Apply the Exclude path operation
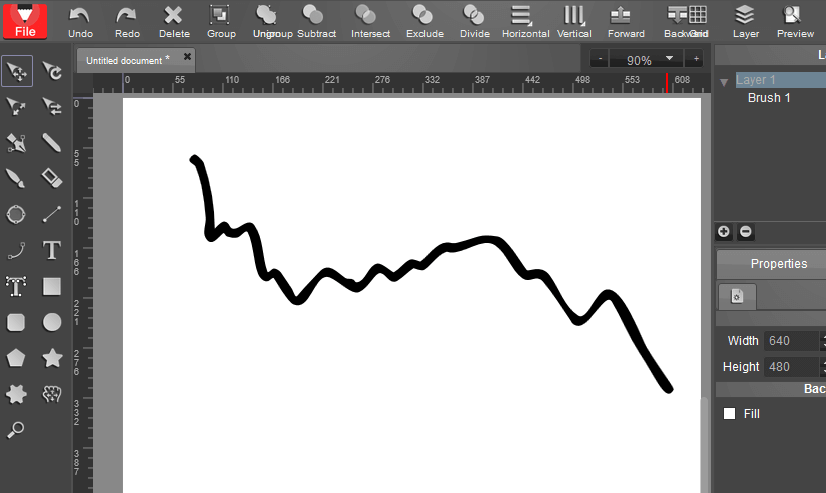826x493 pixels. (425, 22)
